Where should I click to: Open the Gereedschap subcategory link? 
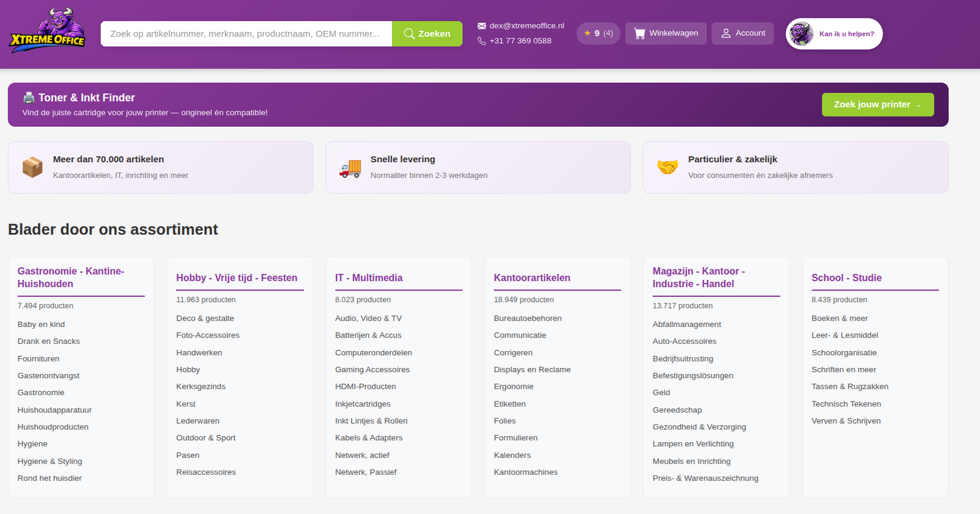pos(677,410)
